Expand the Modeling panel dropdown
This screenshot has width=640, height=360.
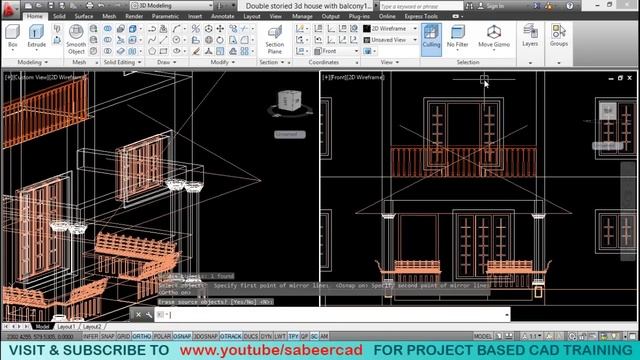click(x=33, y=62)
